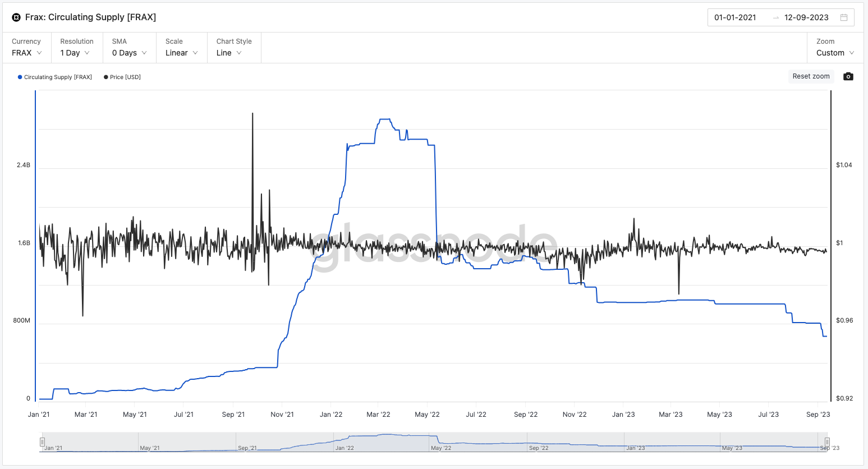Open the Chart Style Line dropdown

[x=229, y=53]
